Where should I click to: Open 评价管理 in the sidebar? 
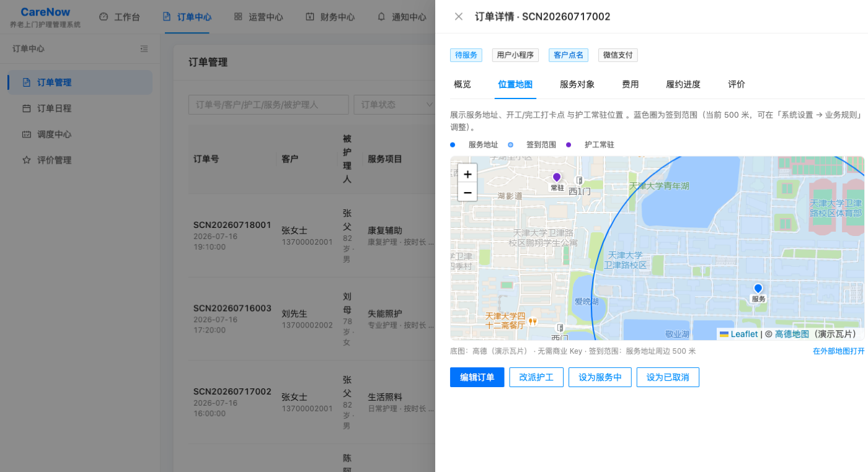(79, 160)
